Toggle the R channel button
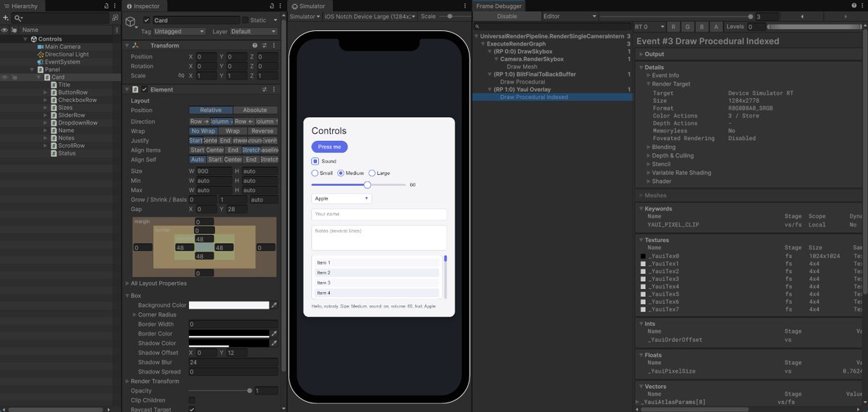This screenshot has width=868, height=412. click(674, 26)
